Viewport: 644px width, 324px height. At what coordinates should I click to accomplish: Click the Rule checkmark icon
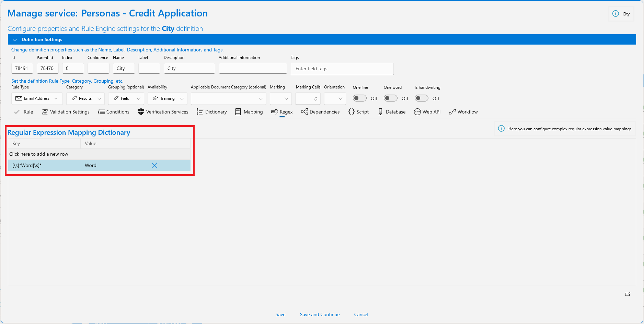(x=17, y=112)
